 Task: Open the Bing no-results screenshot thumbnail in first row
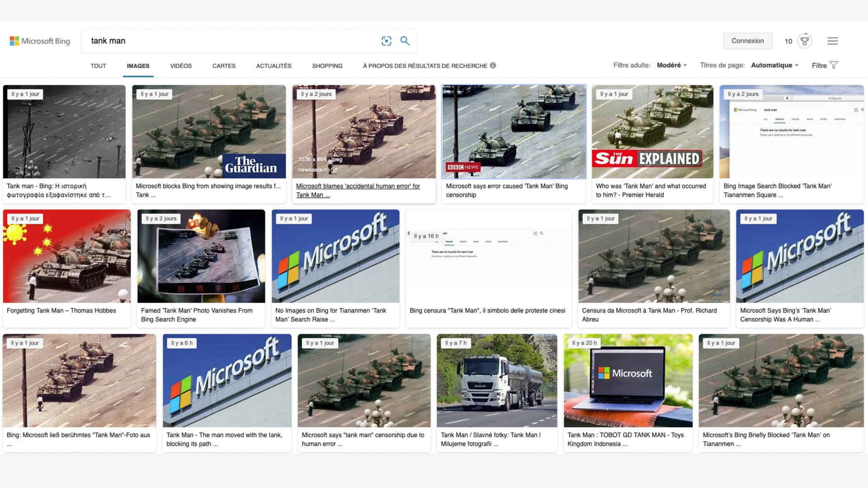click(x=792, y=132)
